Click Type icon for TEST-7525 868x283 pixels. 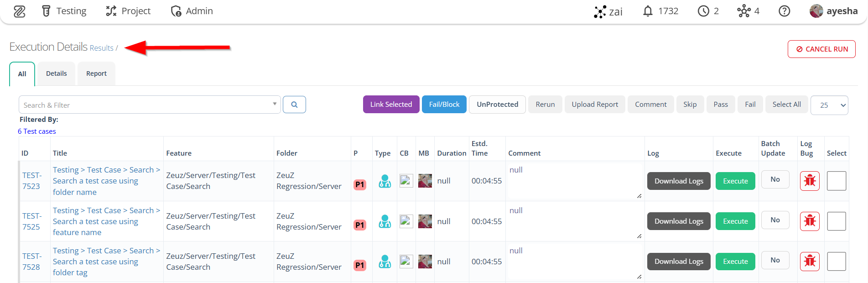385,221
